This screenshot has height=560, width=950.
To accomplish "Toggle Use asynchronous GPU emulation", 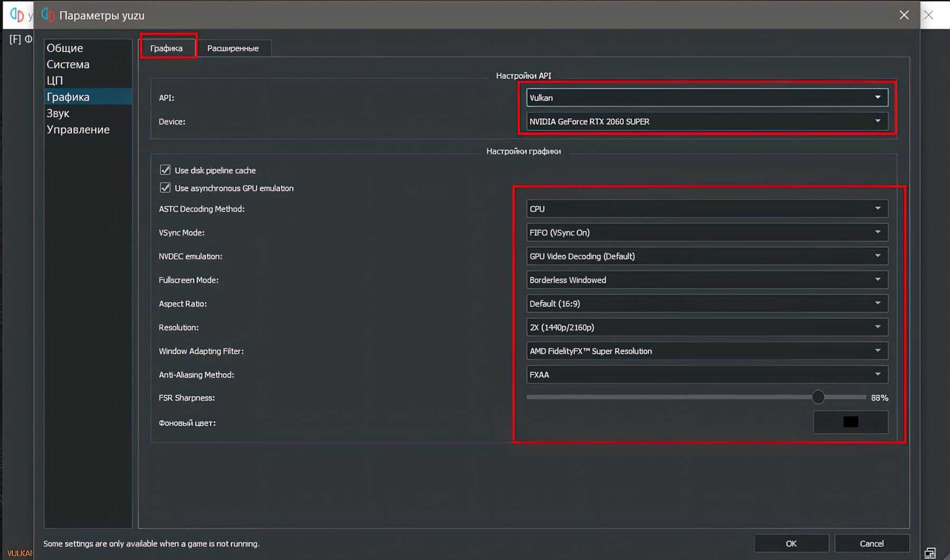I will (x=165, y=188).
